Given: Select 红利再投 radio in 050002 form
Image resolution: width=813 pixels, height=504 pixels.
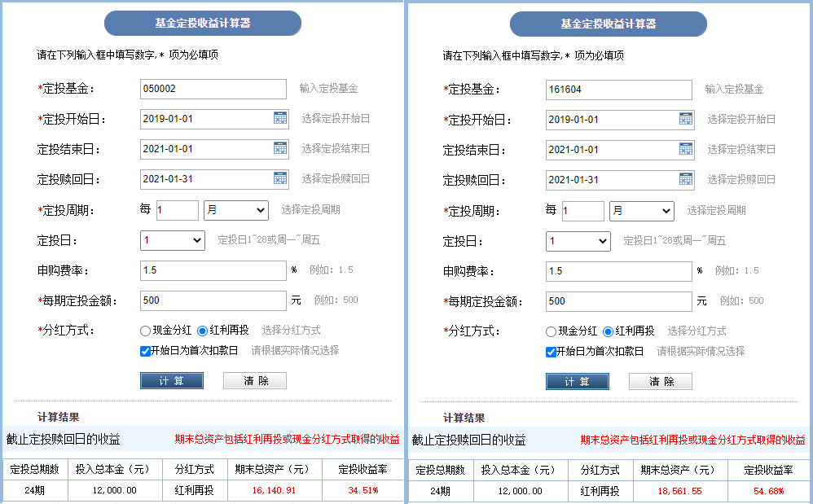Looking at the screenshot, I should [x=203, y=331].
